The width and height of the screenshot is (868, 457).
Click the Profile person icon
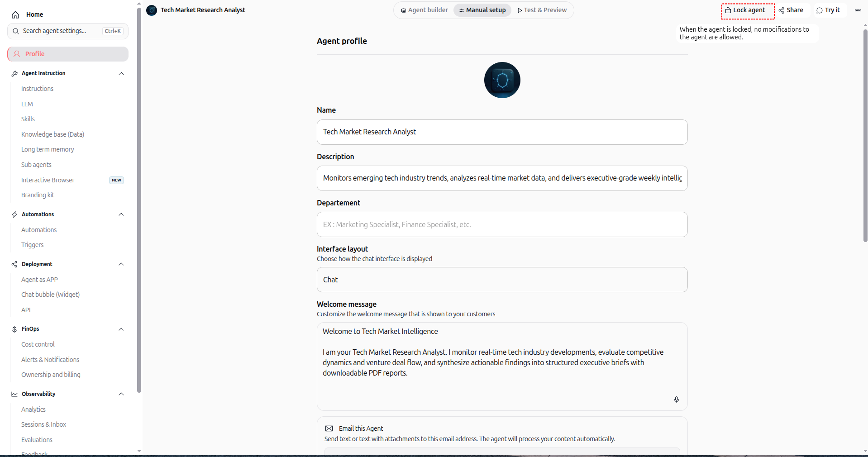tap(17, 54)
